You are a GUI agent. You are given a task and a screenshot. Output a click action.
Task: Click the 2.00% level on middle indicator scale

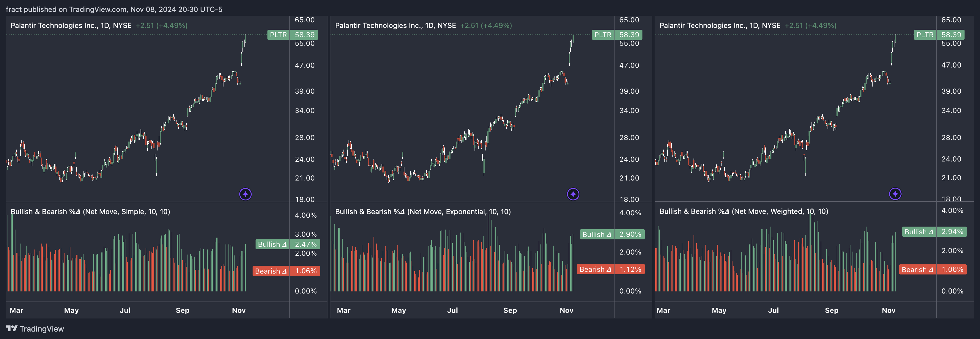pyautogui.click(x=630, y=252)
